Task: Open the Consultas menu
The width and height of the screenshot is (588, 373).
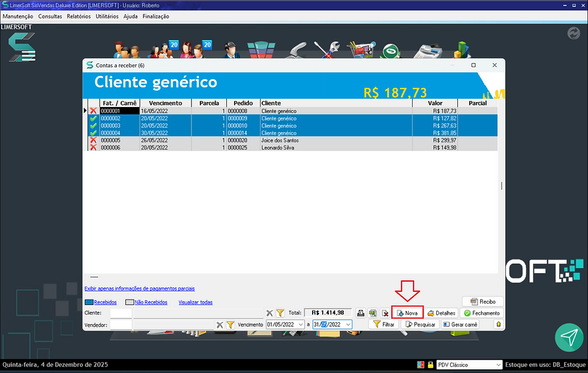Action: (x=50, y=16)
